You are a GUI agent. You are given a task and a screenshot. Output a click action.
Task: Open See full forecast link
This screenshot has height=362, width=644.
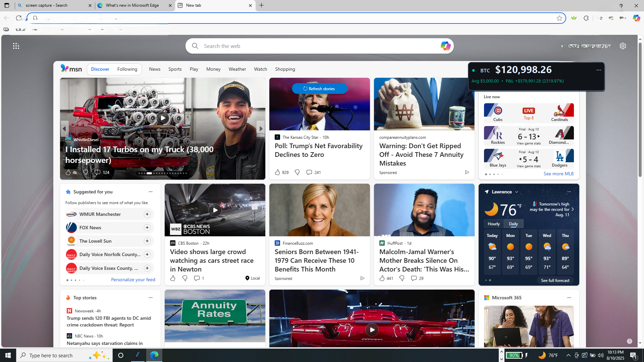(555, 280)
